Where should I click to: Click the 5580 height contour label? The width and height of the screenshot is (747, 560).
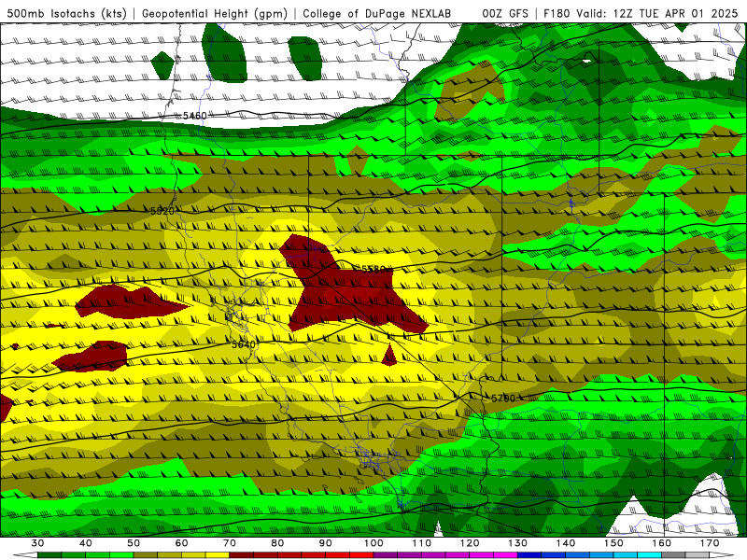(x=373, y=270)
